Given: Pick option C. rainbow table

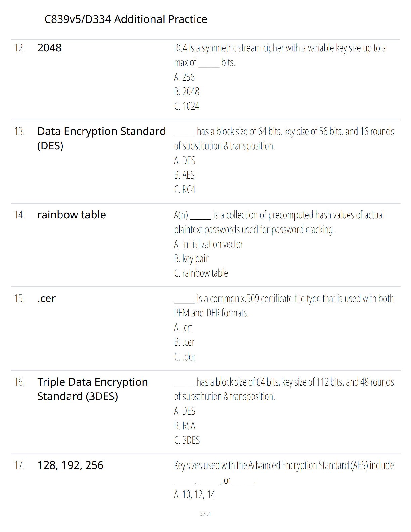Looking at the screenshot, I should [x=201, y=273].
